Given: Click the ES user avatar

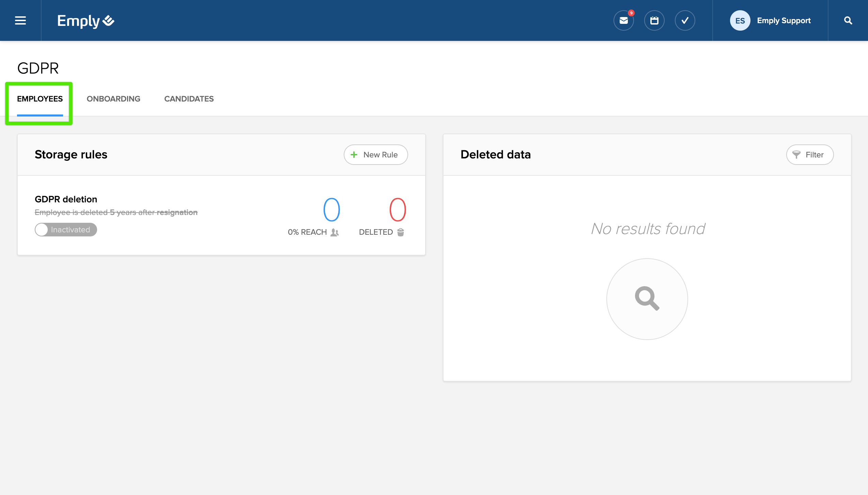Looking at the screenshot, I should [740, 20].
